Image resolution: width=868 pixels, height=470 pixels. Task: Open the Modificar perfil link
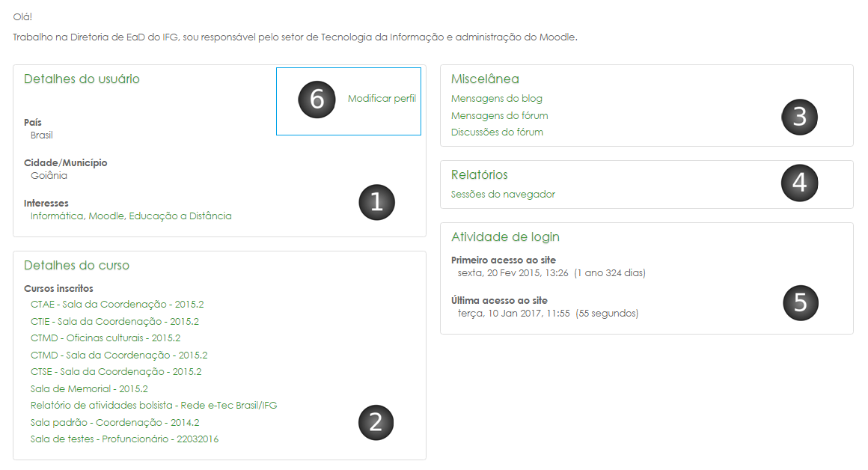tap(382, 97)
